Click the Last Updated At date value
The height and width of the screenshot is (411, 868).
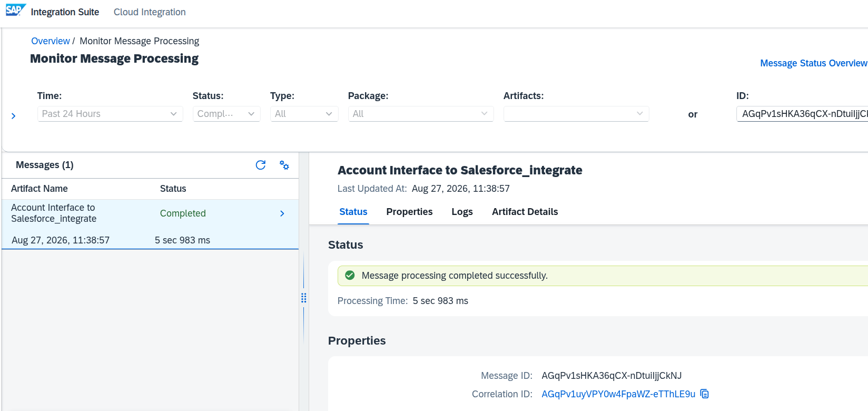(x=461, y=189)
